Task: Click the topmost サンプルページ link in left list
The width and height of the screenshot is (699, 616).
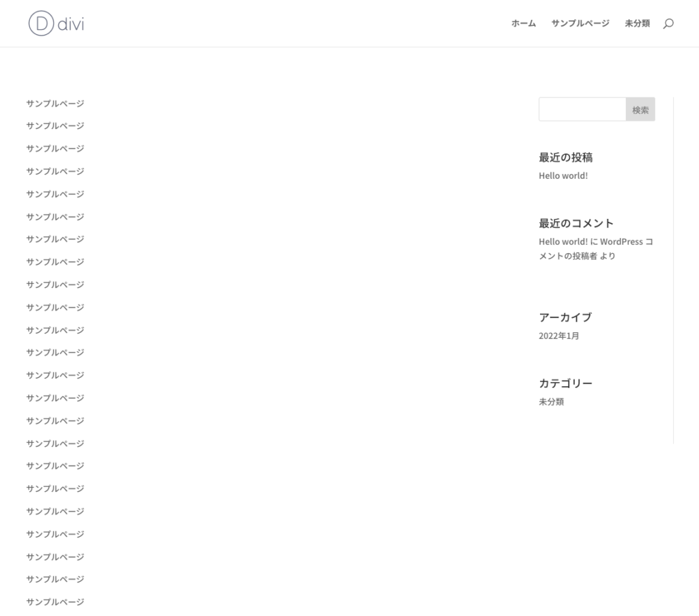Action: 55,104
